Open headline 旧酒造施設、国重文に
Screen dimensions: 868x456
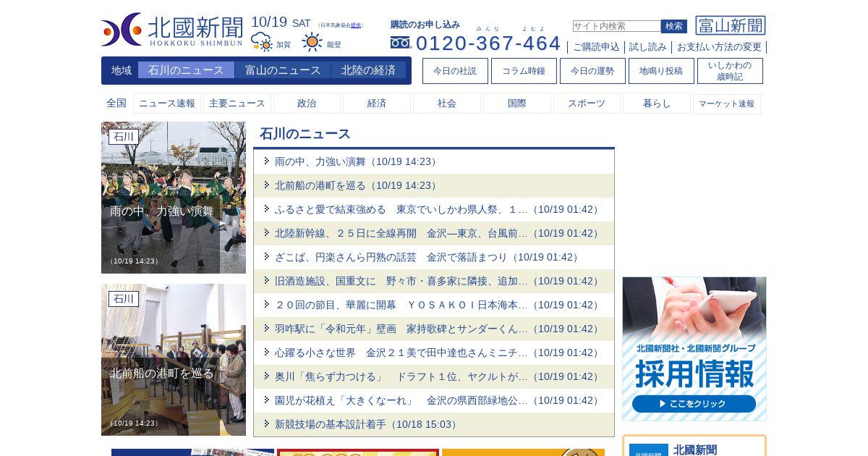tap(438, 281)
